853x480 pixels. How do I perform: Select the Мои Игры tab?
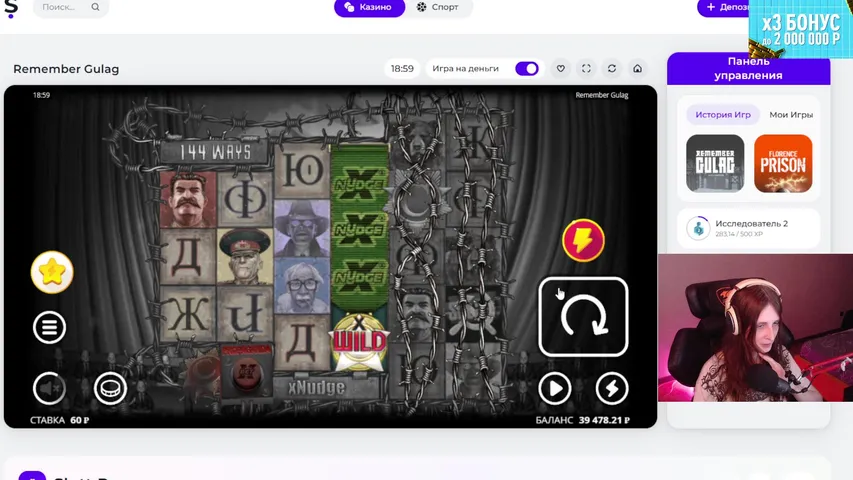coord(790,115)
